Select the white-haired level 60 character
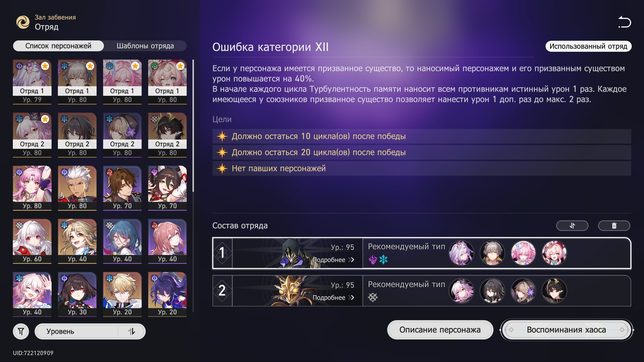The width and height of the screenshot is (644, 362). click(x=32, y=241)
